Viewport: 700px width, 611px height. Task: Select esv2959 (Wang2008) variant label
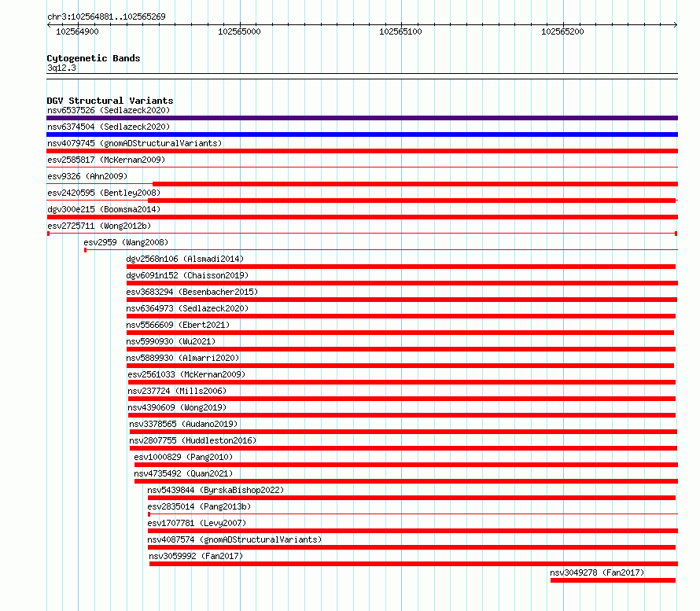coord(126,242)
